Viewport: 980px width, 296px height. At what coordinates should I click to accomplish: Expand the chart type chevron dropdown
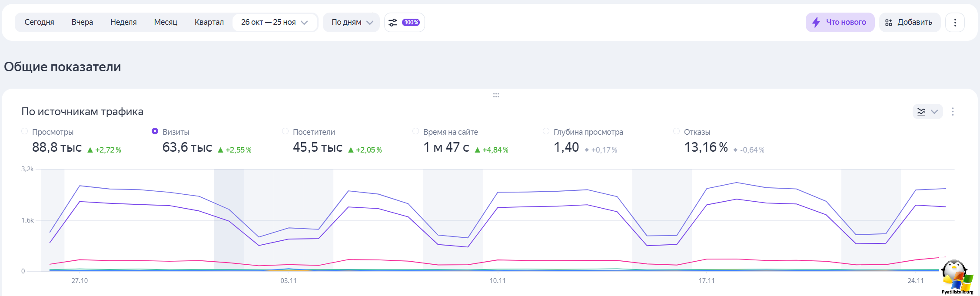(x=934, y=112)
